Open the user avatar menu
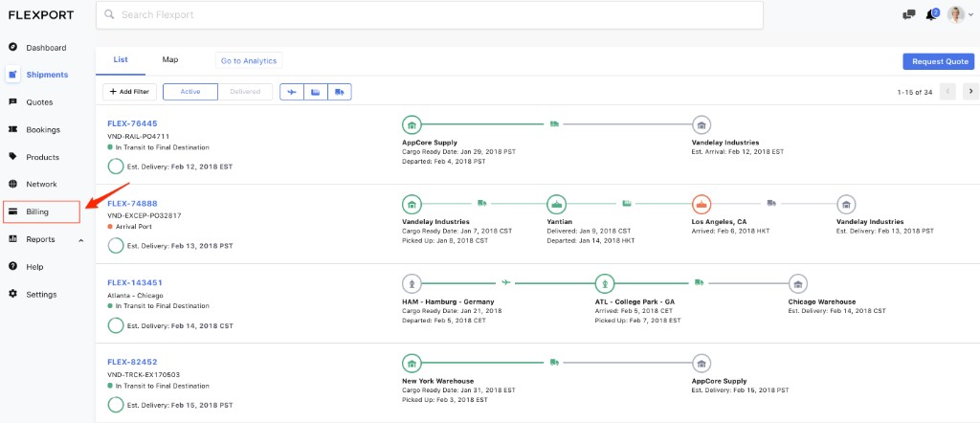 (960, 15)
